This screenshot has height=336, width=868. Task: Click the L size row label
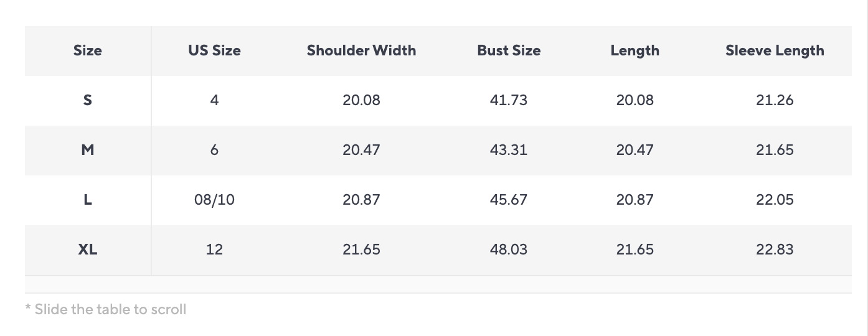(88, 200)
